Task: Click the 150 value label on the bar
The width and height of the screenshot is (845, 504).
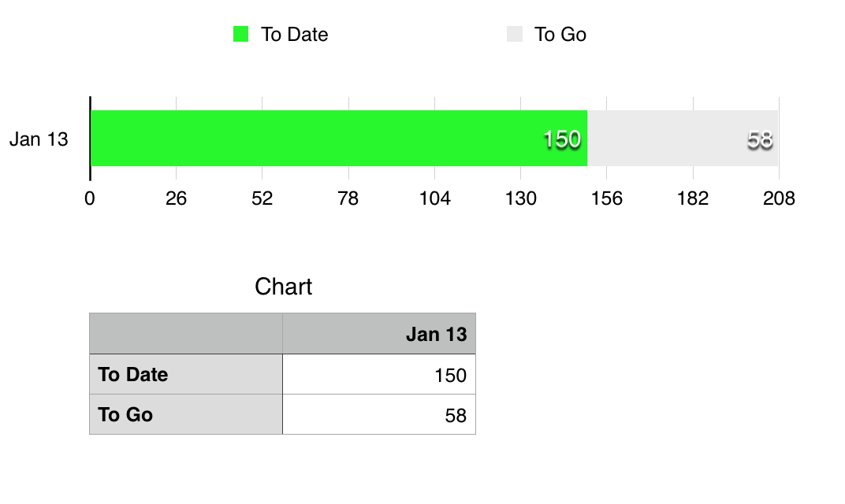Action: 561,139
